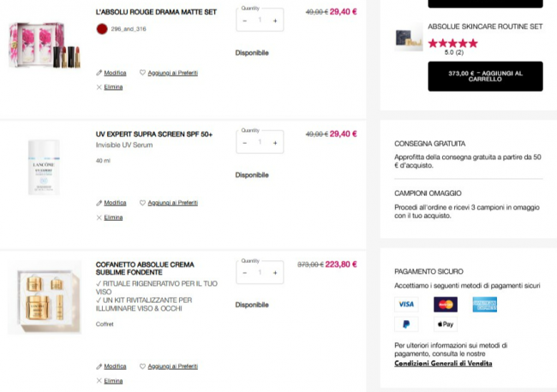The height and width of the screenshot is (392, 557).
Task: Remove Cofanetto Absolue Crema via Elimina link
Action: click(x=113, y=381)
